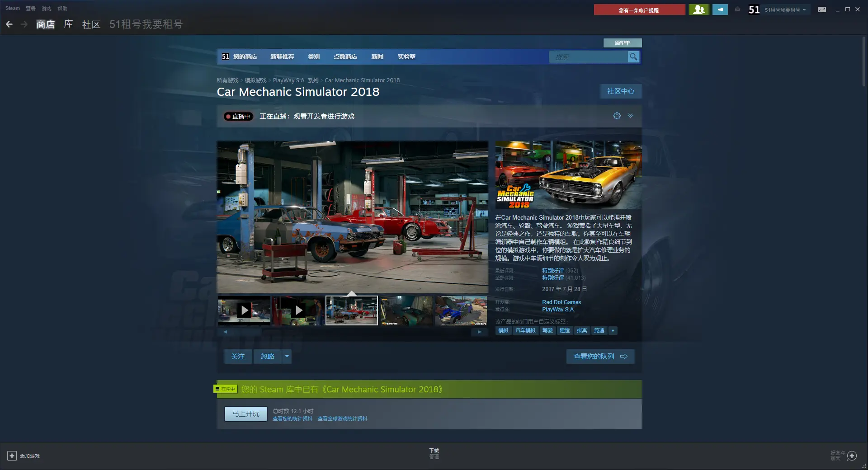Open the 51租号我要租号 profile tab
Image resolution: width=868 pixels, height=470 pixels.
146,24
